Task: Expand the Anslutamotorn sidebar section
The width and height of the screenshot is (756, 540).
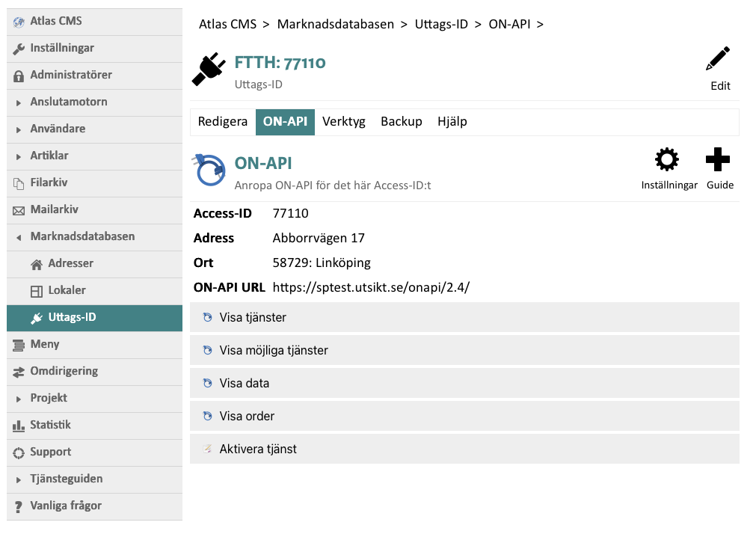Action: click(19, 102)
